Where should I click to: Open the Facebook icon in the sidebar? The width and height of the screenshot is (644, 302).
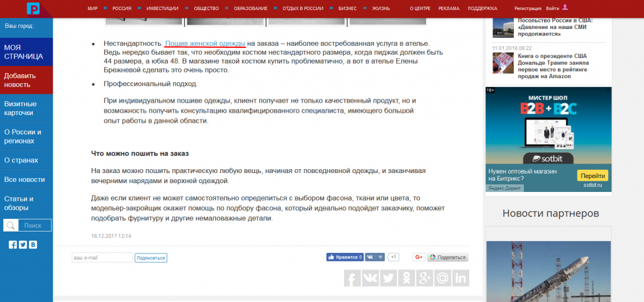tap(13, 245)
